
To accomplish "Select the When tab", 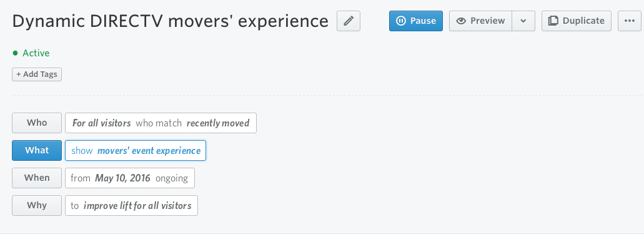I will pos(37,178).
